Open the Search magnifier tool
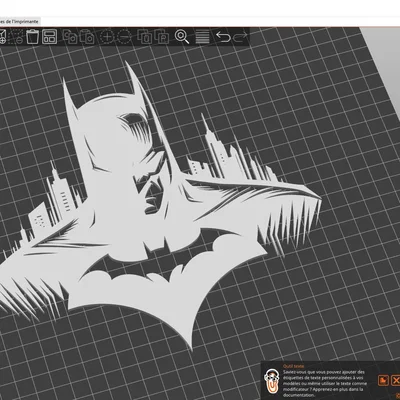The image size is (400, 400). coord(182,37)
